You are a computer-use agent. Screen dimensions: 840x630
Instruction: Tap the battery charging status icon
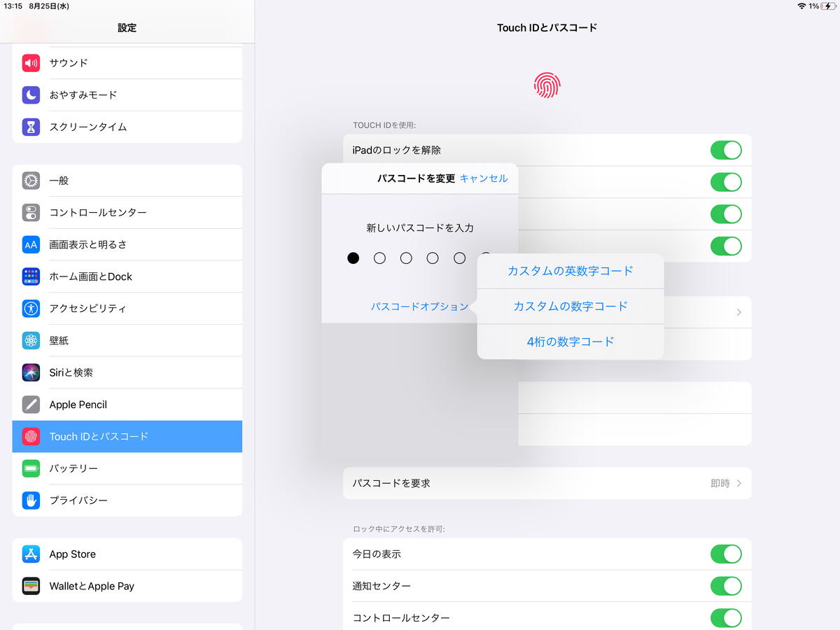pyautogui.click(x=829, y=6)
